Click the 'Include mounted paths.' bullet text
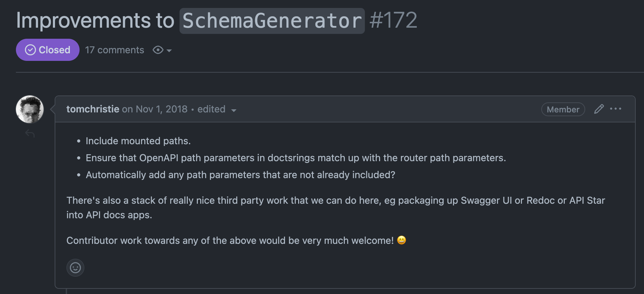 pyautogui.click(x=138, y=141)
